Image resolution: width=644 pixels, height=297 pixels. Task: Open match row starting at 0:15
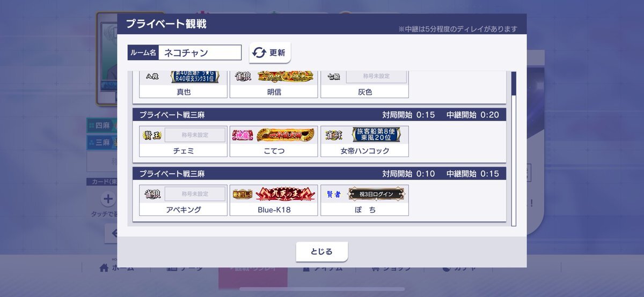319,136
